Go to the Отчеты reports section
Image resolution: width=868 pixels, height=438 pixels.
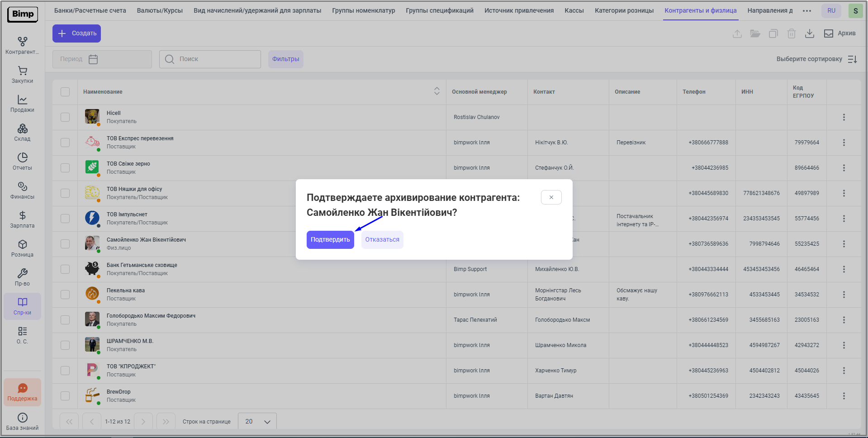tap(22, 162)
